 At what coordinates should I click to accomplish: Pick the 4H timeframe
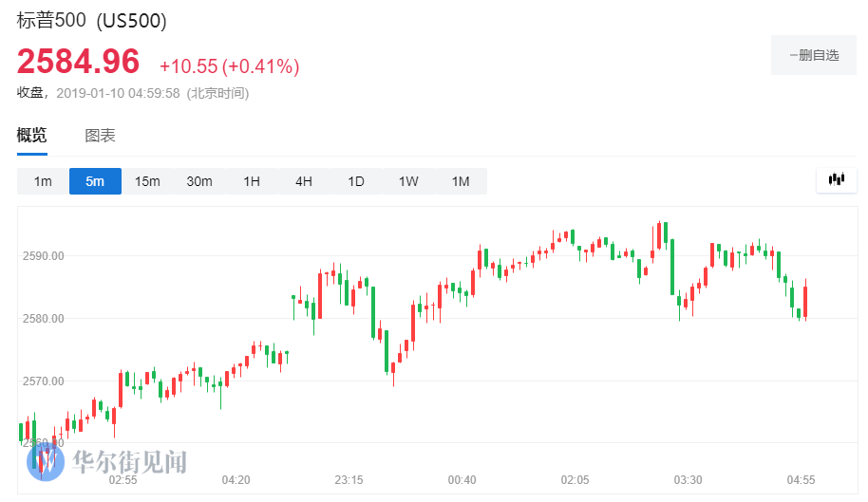pyautogui.click(x=304, y=181)
